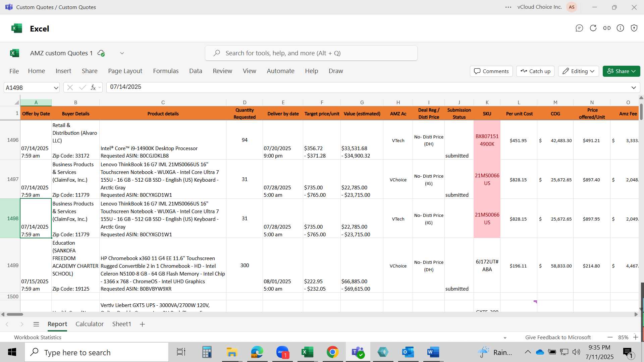The width and height of the screenshot is (644, 362).
Task: Copy link using the link icon
Action: pos(607,28)
